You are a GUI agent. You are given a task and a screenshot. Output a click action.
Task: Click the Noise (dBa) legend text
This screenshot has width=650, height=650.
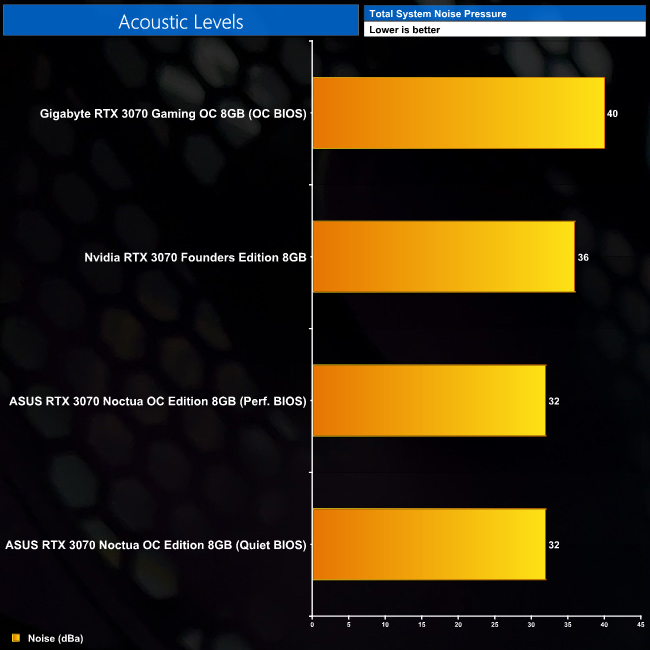(x=56, y=638)
